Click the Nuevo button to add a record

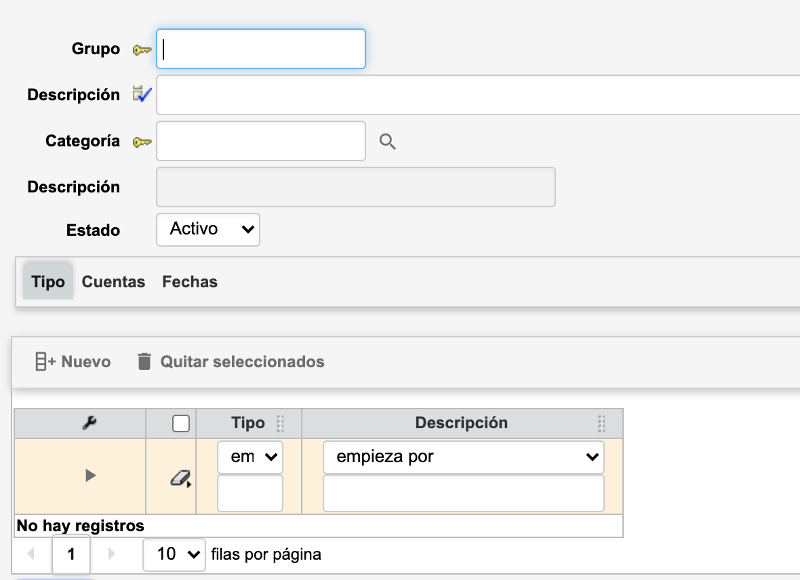(x=71, y=361)
